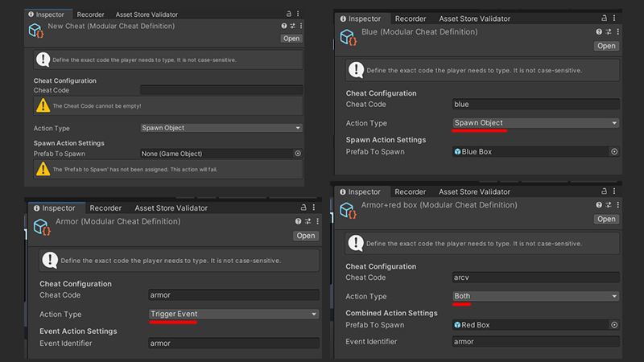Screen dimensions: 644x362
Task: Click empty cheat code warning icon
Action: coord(43,105)
